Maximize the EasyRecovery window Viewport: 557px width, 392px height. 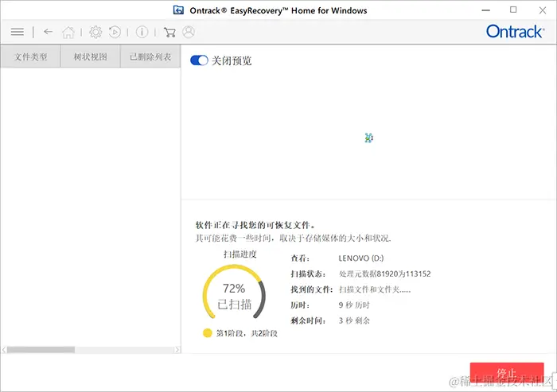pos(513,10)
